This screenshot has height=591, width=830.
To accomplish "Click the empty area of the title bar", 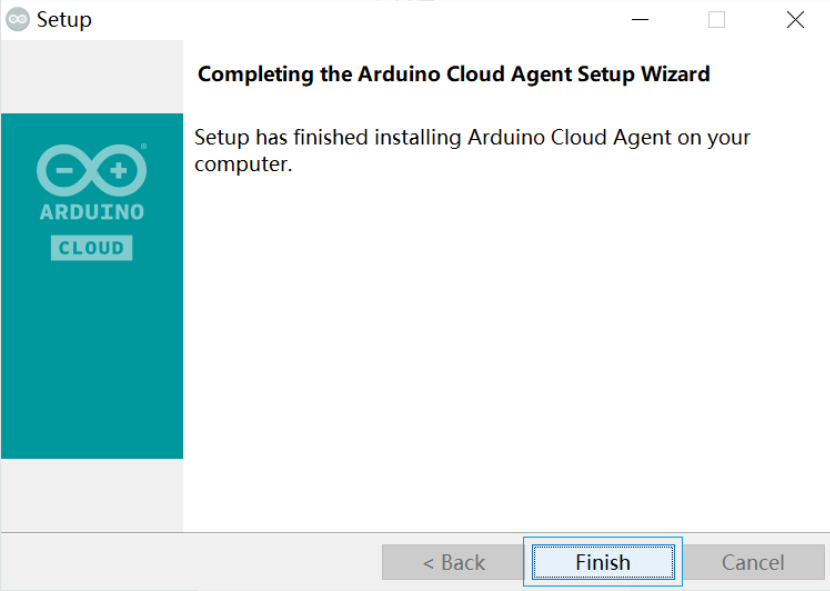I will point(360,20).
